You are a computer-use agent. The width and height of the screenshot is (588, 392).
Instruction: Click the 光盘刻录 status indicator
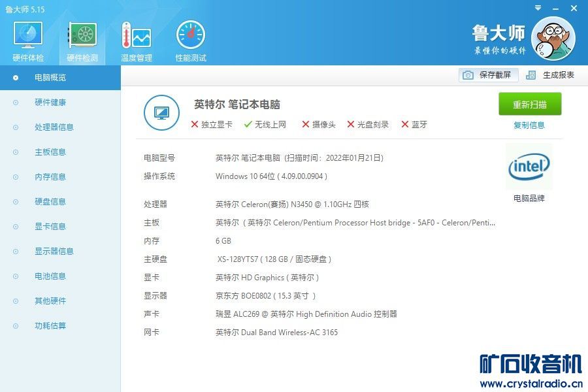[368, 125]
